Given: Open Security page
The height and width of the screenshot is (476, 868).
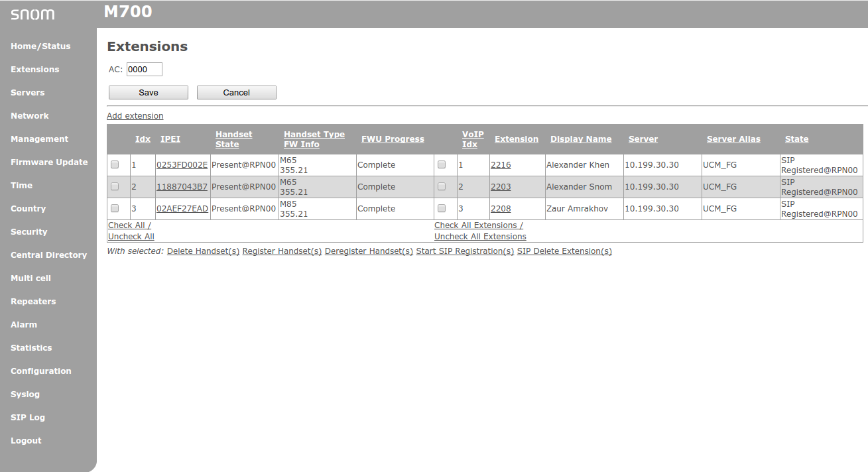Looking at the screenshot, I should point(29,232).
